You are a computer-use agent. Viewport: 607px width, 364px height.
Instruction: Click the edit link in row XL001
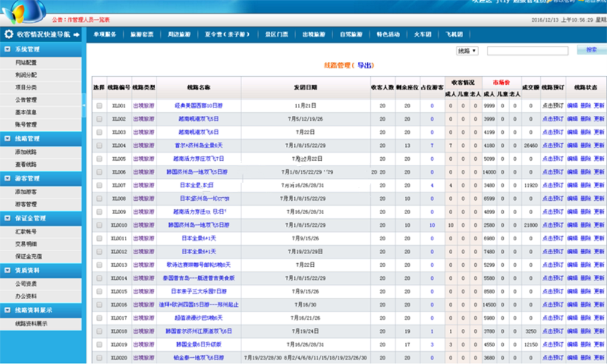point(572,106)
